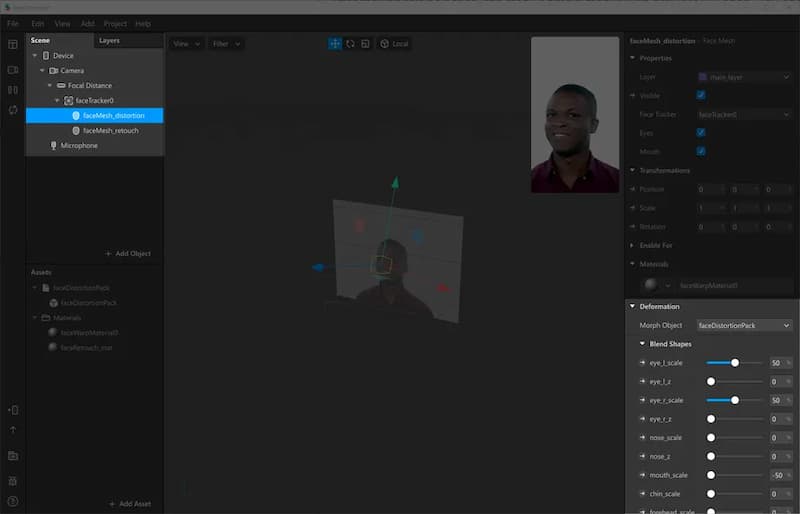Click the faceTracker0 icon in scene tree

click(68, 101)
